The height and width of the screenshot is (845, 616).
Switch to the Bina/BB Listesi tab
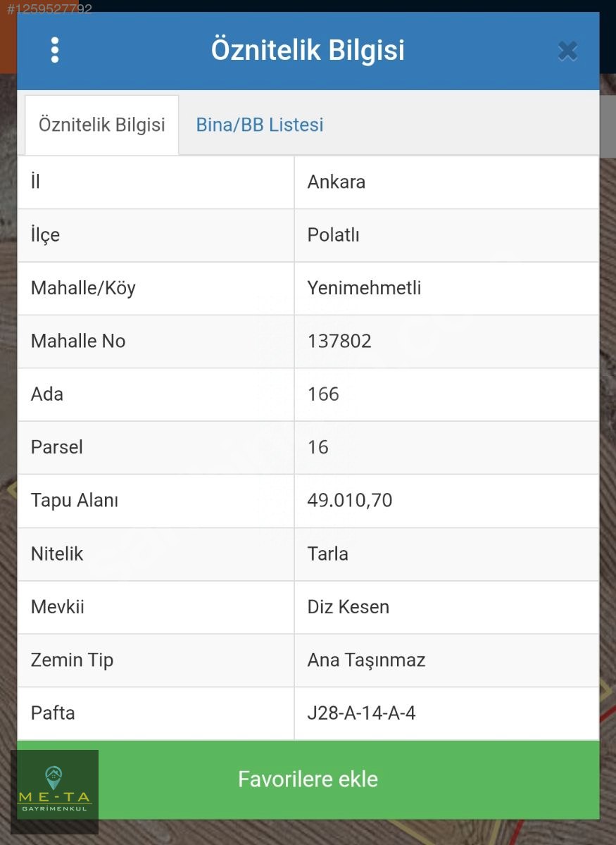(x=260, y=125)
